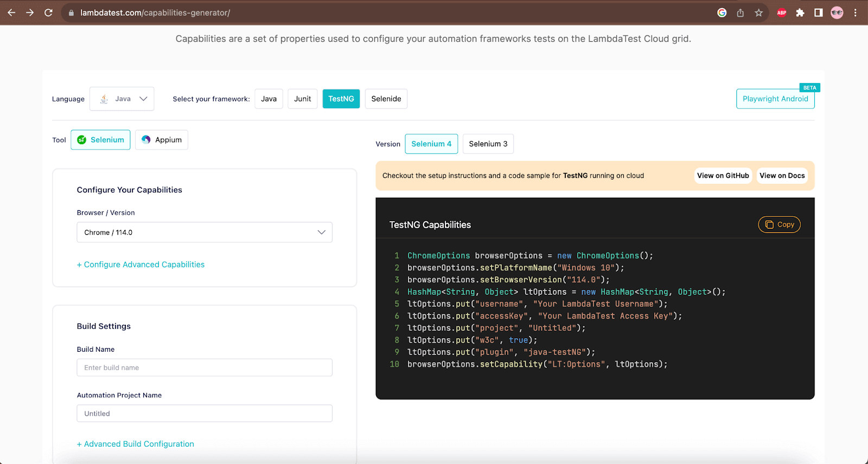Viewport: 868px width, 464px height.
Task: Expand Advanced Build Configuration
Action: [x=136, y=444]
